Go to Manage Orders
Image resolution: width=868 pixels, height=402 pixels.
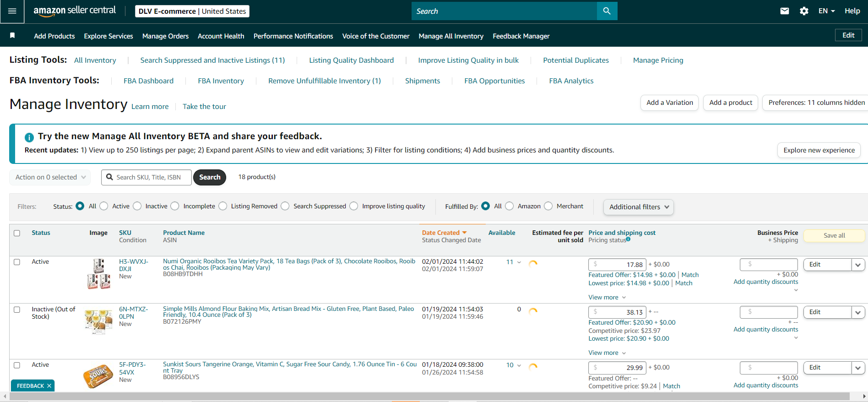point(165,36)
